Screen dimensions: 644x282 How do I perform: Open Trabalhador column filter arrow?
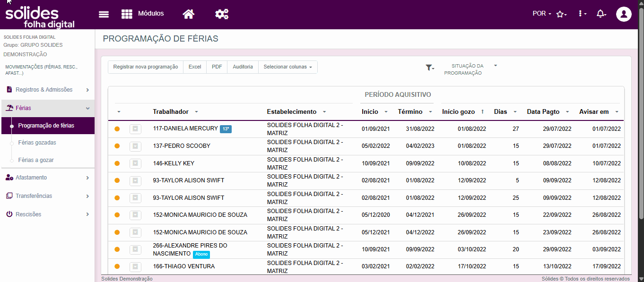(x=196, y=112)
